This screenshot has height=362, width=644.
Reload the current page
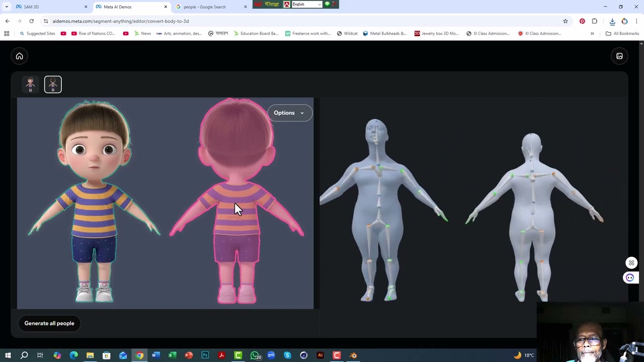click(x=31, y=21)
